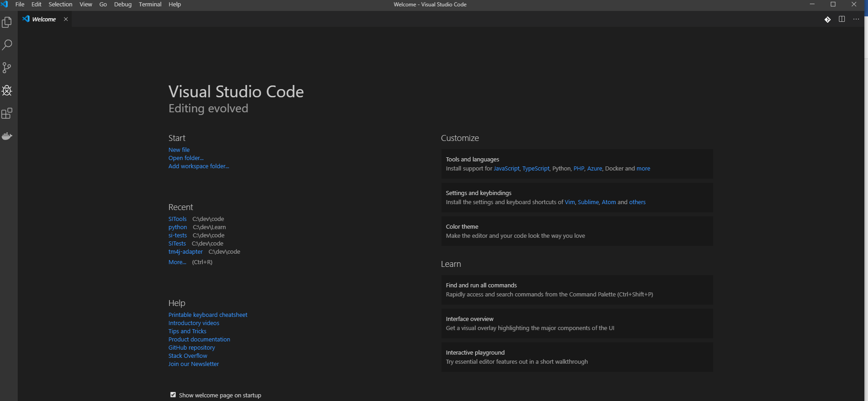The height and width of the screenshot is (401, 868).
Task: Close the Welcome tab
Action: point(66,19)
